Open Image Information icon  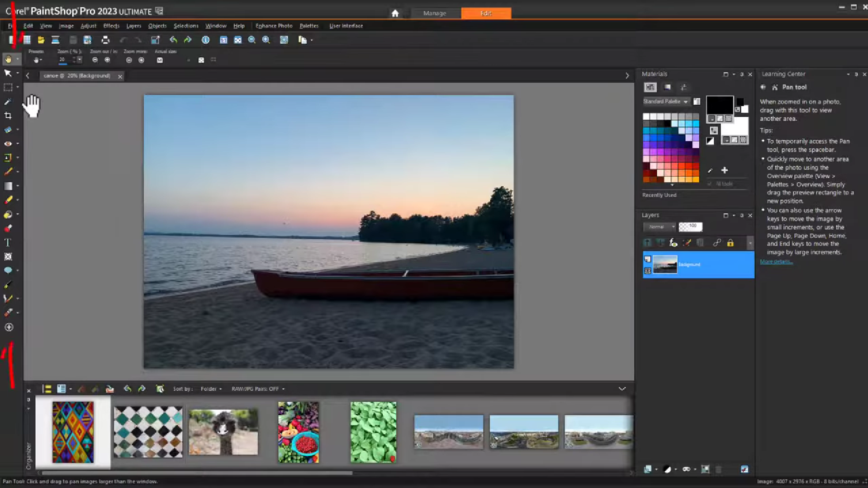point(205,40)
